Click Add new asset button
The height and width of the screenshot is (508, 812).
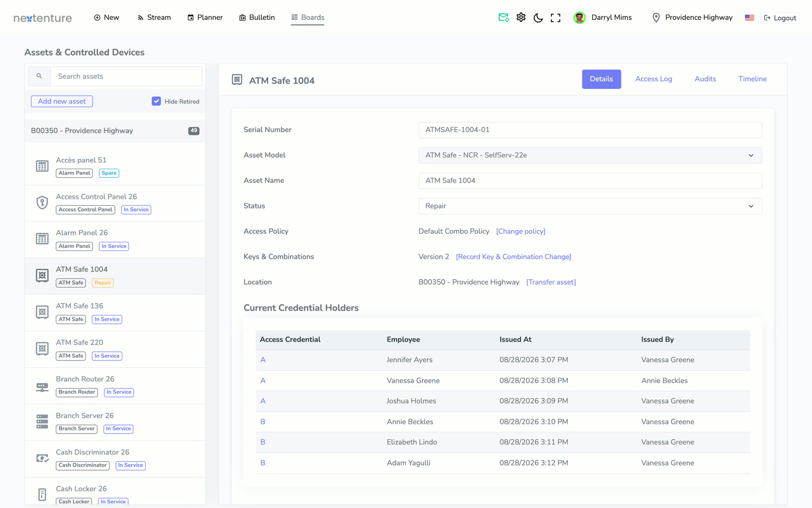(62, 101)
